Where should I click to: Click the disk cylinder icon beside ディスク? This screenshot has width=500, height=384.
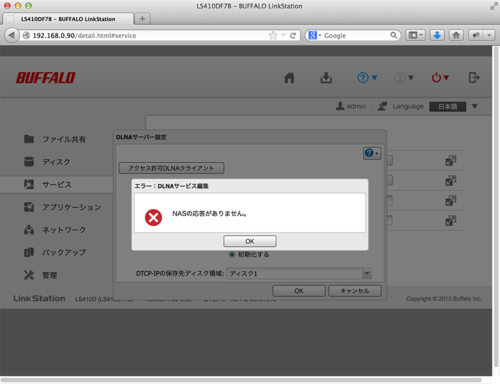pos(29,162)
